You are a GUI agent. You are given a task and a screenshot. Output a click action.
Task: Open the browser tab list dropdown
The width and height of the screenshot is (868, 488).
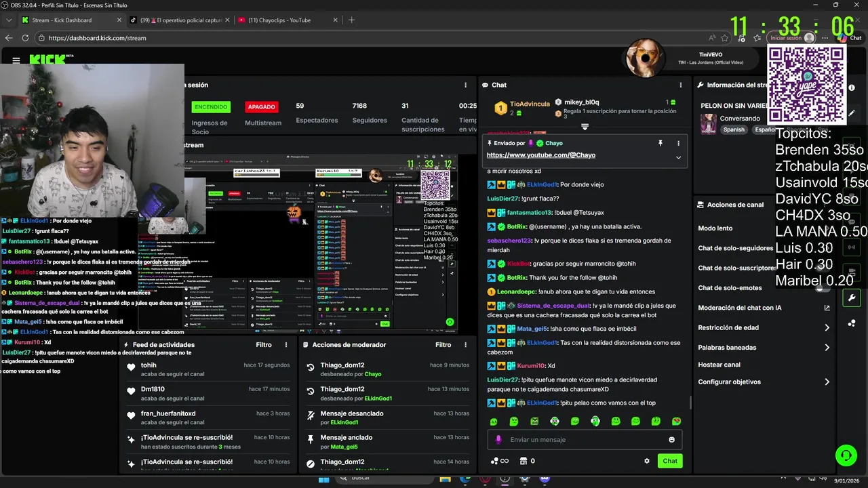point(9,20)
